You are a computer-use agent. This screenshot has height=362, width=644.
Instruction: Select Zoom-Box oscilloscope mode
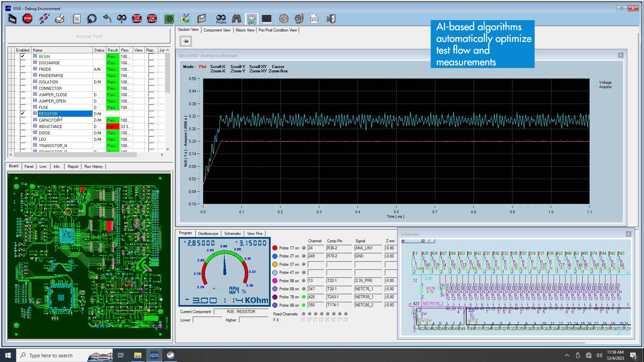tap(278, 71)
